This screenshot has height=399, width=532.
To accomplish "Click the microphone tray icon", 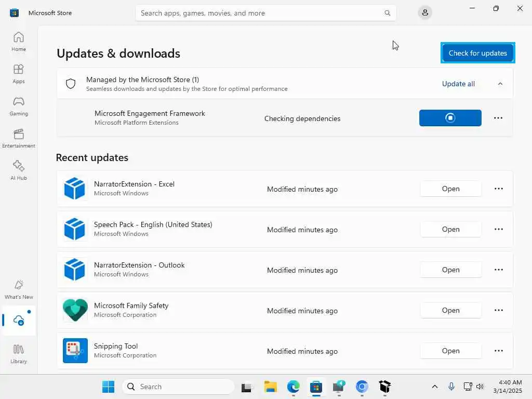I will pos(451,387).
